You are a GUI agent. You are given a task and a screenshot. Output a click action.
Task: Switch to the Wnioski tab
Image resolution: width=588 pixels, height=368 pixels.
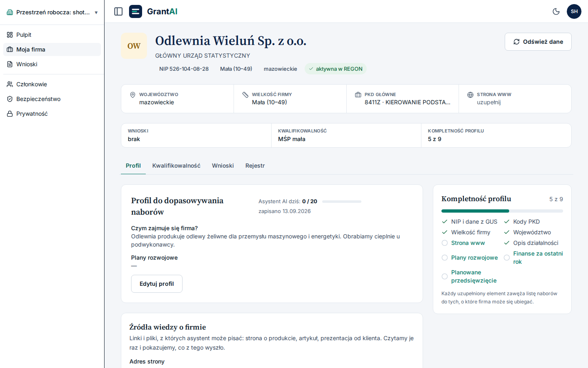[223, 166]
